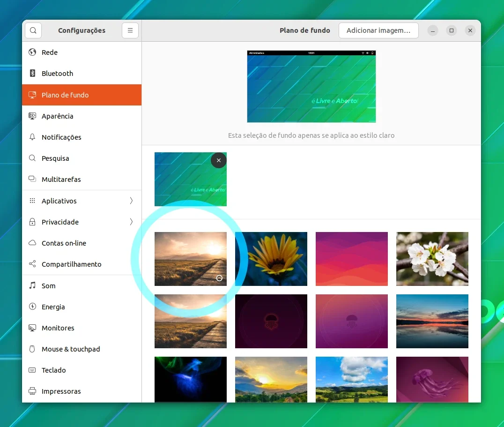
Task: Choose the white cherry blossom wallpaper
Action: coord(432,259)
